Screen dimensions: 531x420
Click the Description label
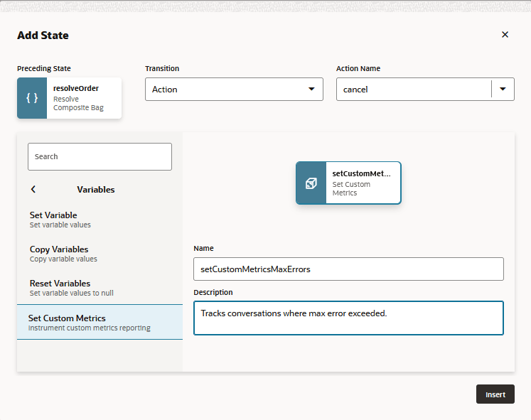[x=213, y=292]
